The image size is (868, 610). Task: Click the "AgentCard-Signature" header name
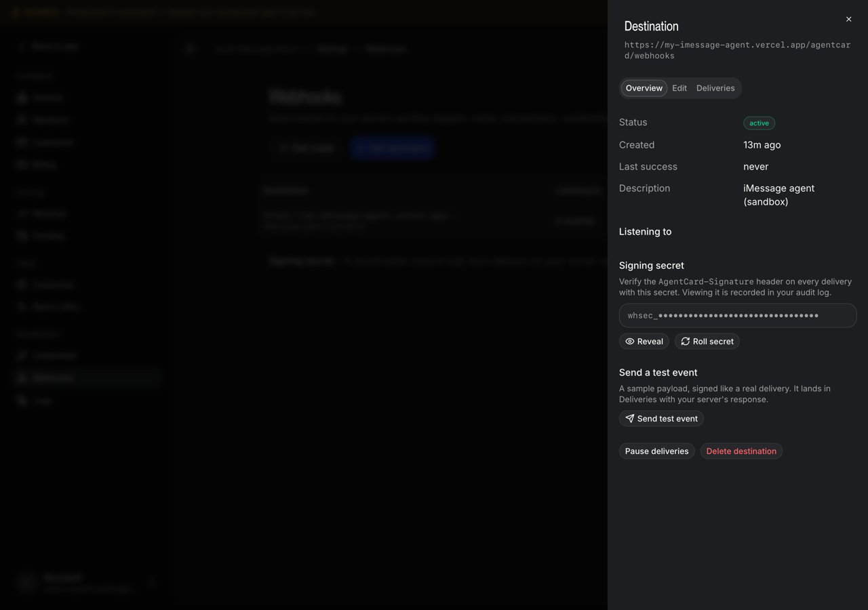[706, 282]
